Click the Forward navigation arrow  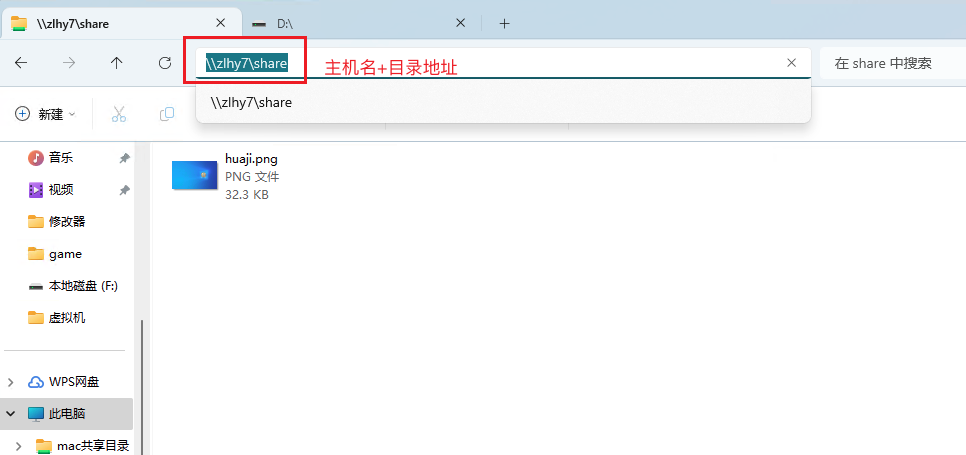69,63
